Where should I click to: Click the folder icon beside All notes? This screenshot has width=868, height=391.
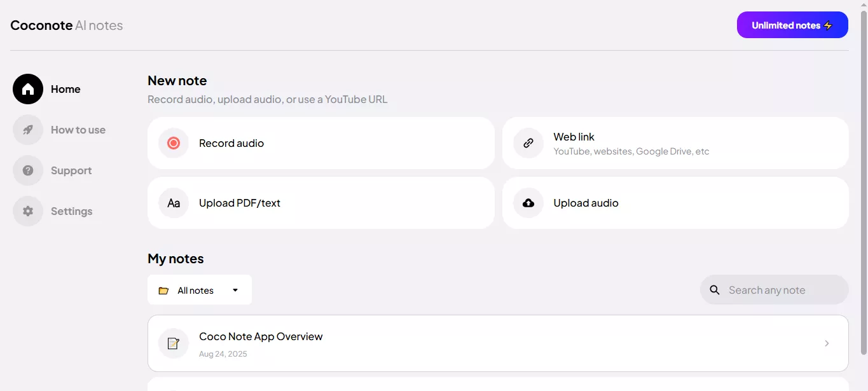click(164, 289)
